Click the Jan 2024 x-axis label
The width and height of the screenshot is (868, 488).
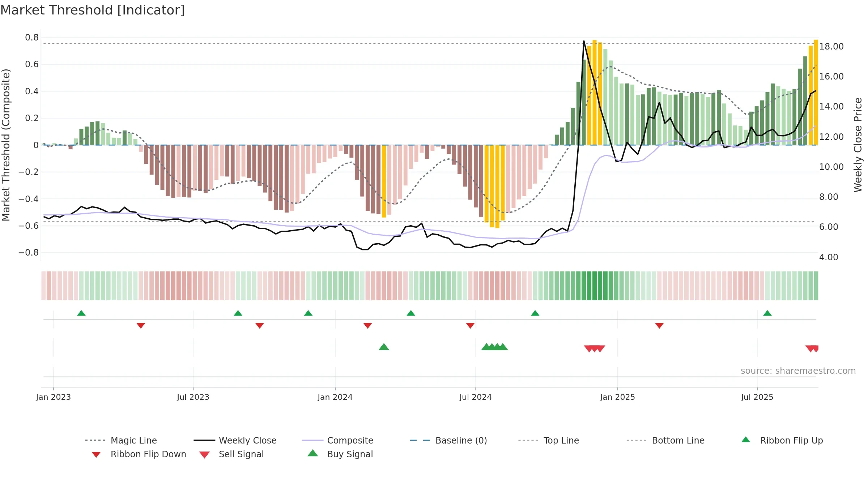coord(335,397)
